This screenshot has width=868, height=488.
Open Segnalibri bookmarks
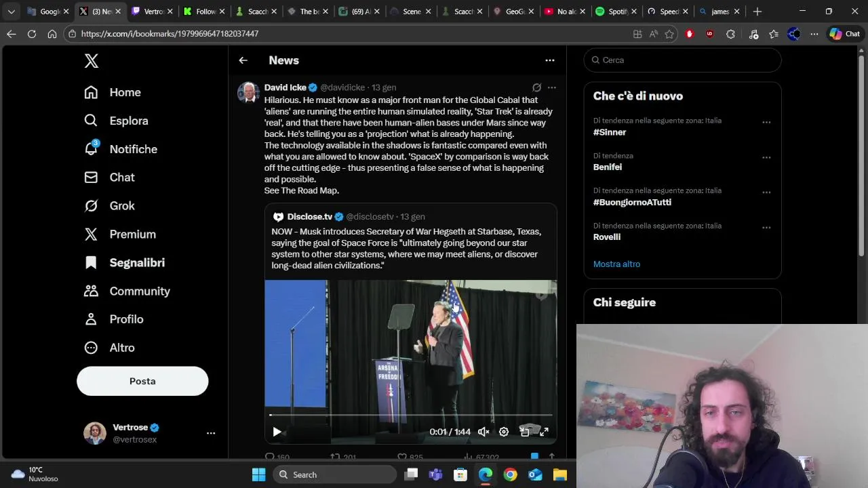pyautogui.click(x=124, y=263)
